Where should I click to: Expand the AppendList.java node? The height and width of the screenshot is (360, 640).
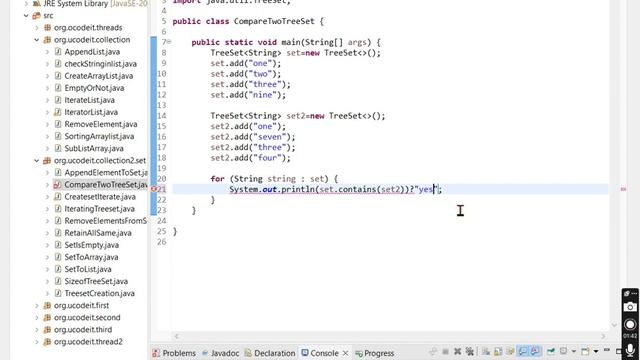(47, 52)
